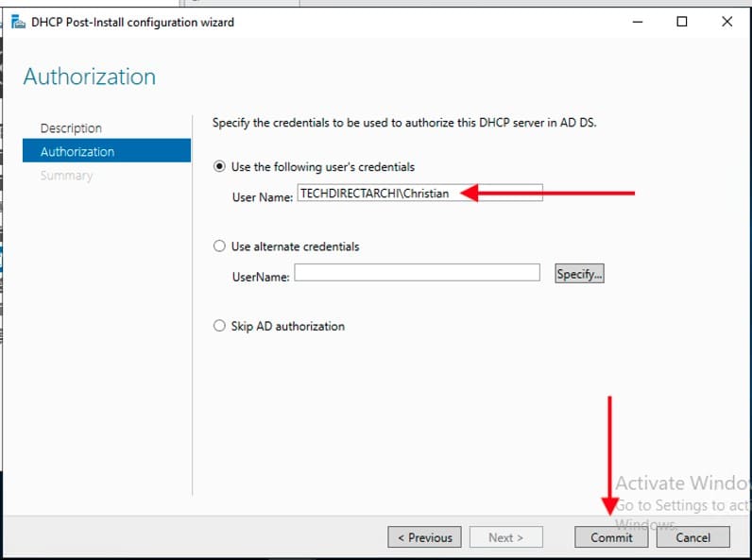Click the 'Specify the credentials' instruction text
The width and height of the screenshot is (752, 560).
(404, 123)
